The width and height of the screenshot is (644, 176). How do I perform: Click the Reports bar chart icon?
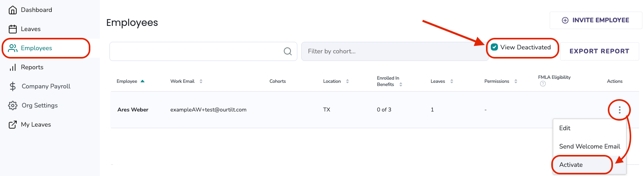pos(13,67)
